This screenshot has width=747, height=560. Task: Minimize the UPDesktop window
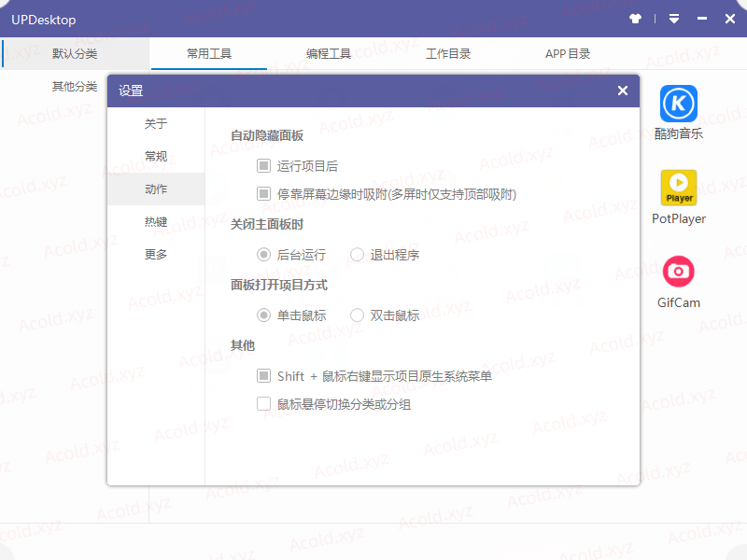[x=702, y=19]
